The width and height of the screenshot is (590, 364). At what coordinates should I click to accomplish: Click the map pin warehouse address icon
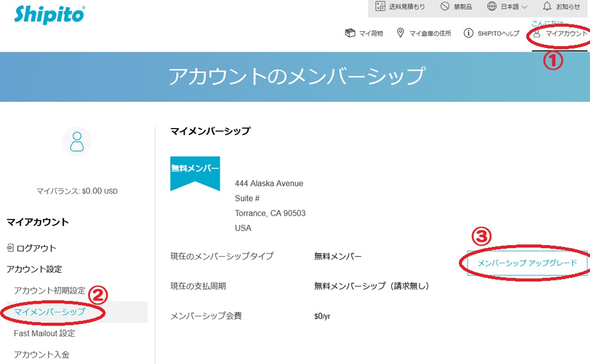[x=401, y=33]
